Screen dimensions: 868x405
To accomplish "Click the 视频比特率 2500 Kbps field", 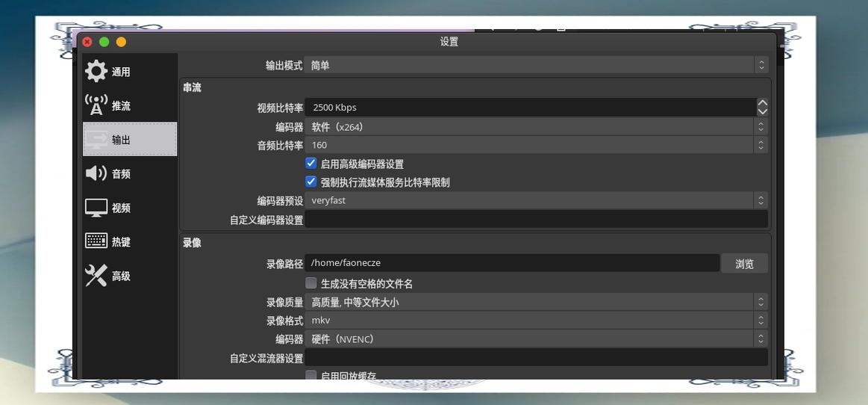I will [x=531, y=108].
